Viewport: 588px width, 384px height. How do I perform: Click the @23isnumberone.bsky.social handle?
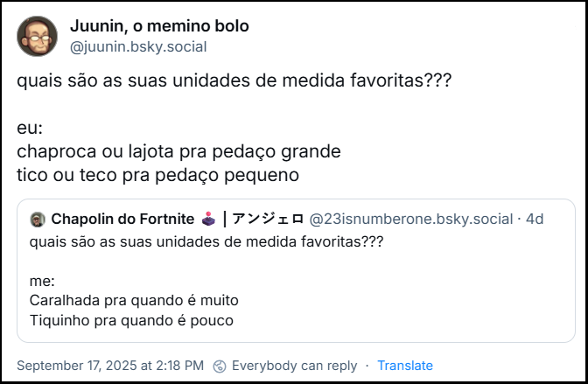tap(411, 219)
